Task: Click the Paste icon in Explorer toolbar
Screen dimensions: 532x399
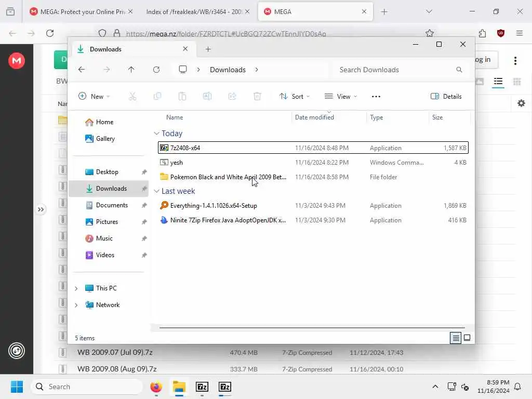Action: [182, 97]
